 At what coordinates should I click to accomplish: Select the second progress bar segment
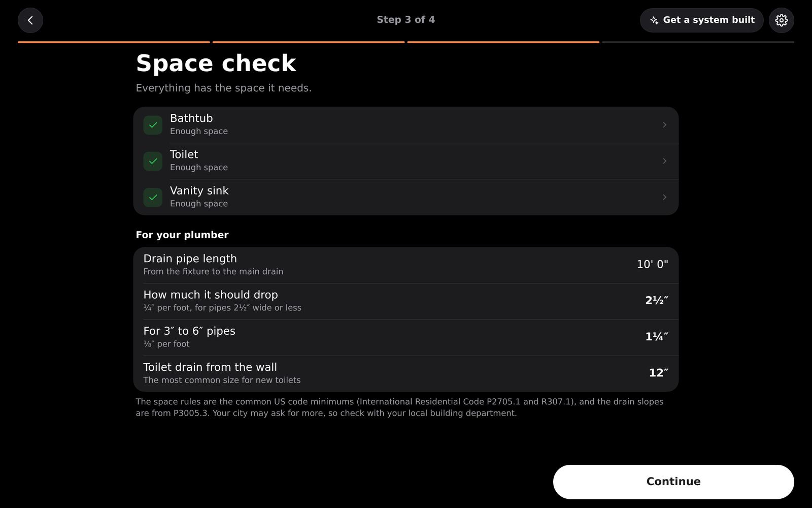tap(309, 42)
